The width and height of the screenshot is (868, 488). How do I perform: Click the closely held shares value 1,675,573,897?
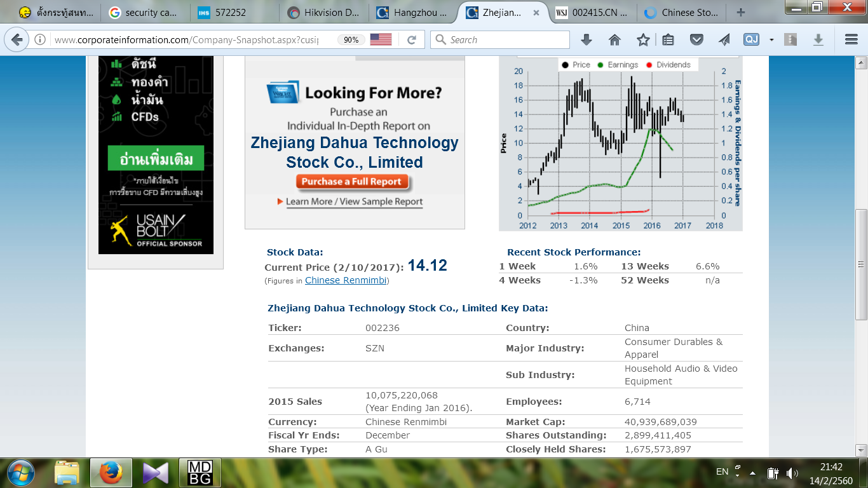(658, 449)
